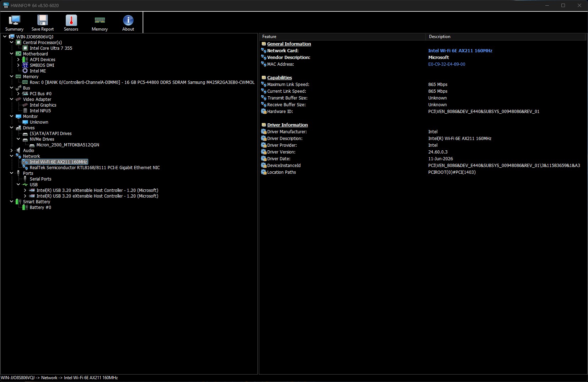Select Intel Core Ultra 7 355
Viewport: 588px width, 382px height.
click(51, 48)
